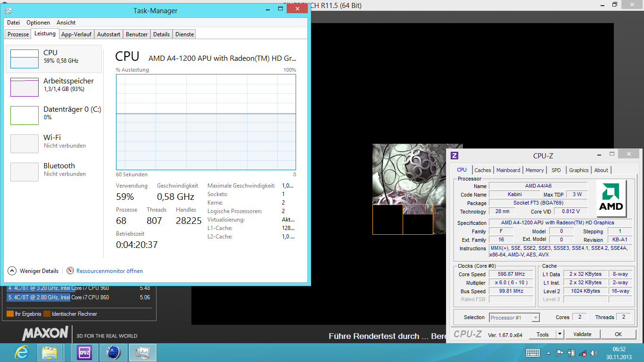The width and height of the screenshot is (644, 362).
Task: Switch to the Caches tab in CPU-Z
Action: [483, 170]
